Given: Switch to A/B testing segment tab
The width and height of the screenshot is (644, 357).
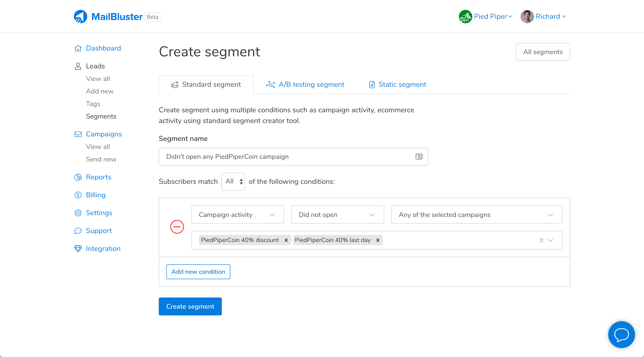Looking at the screenshot, I should pos(305,85).
